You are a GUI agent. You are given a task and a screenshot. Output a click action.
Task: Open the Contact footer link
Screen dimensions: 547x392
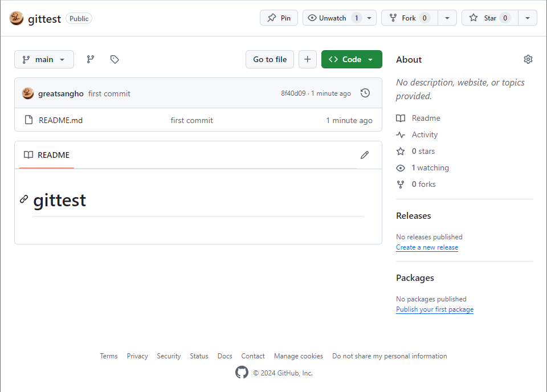(253, 356)
